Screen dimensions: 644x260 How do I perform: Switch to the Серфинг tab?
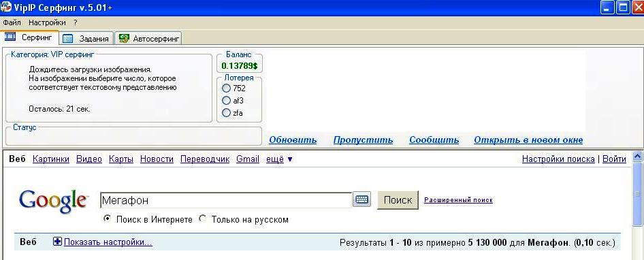click(29, 37)
